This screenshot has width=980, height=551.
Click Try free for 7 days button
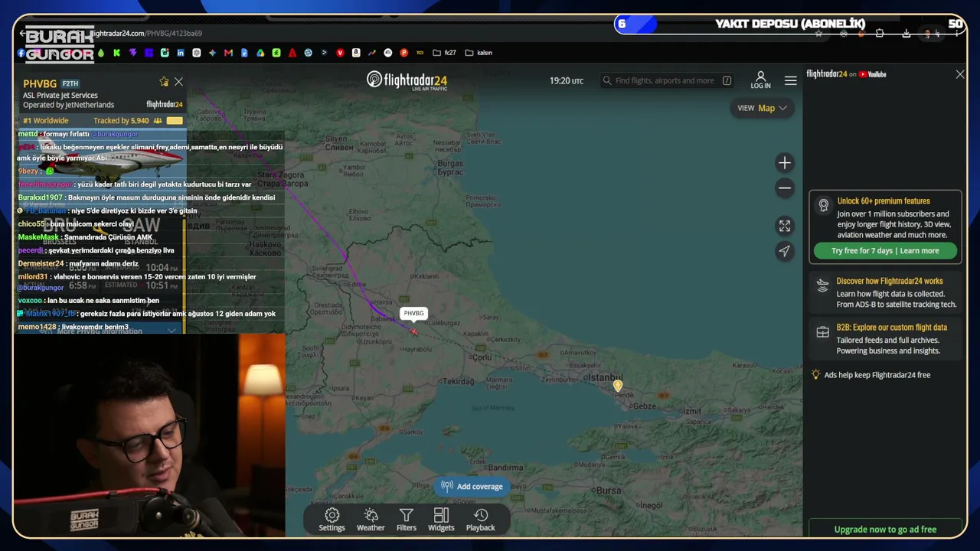point(885,251)
